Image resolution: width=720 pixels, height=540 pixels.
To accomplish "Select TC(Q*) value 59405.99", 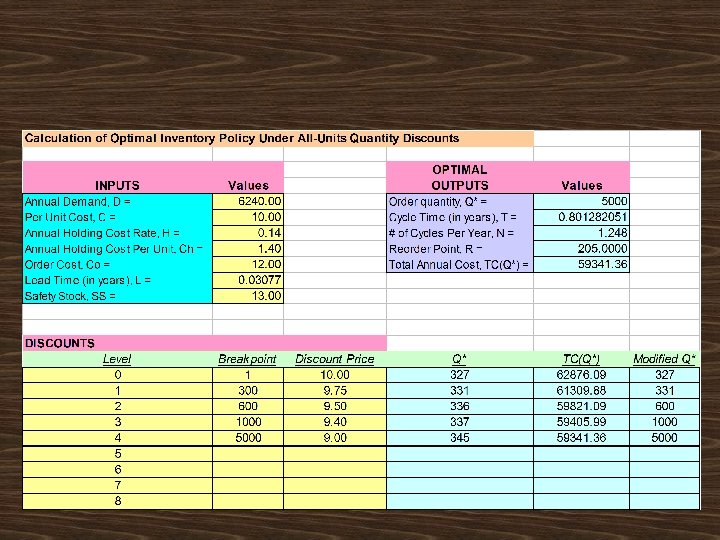I will pos(581,422).
